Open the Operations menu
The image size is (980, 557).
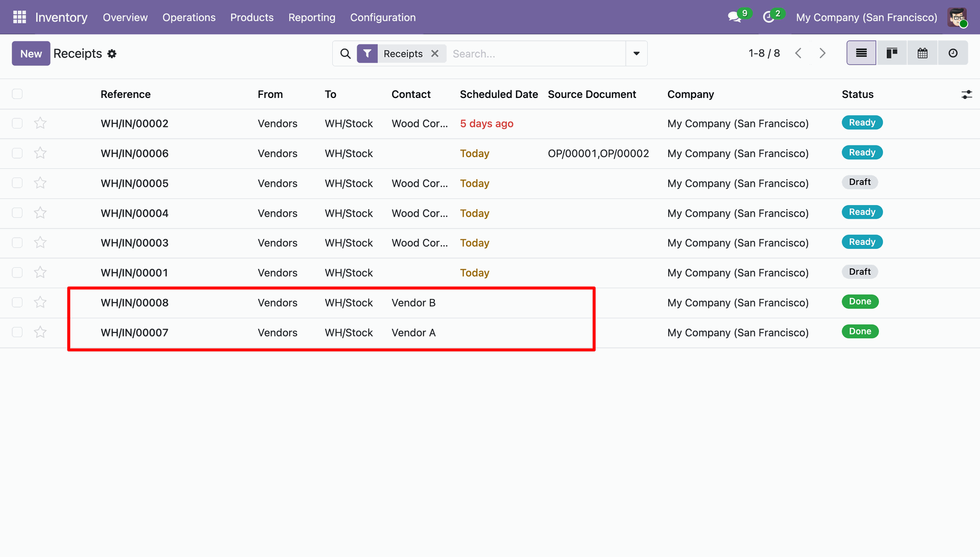point(189,17)
